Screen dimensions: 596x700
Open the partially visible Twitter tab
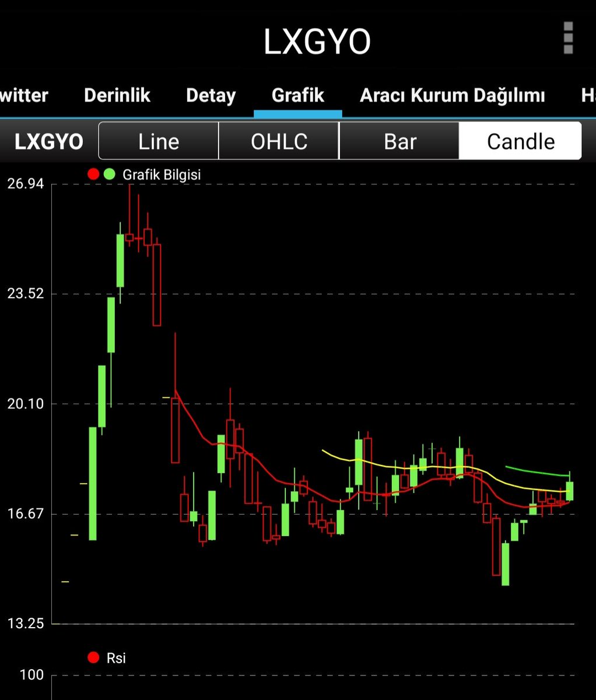[24, 95]
